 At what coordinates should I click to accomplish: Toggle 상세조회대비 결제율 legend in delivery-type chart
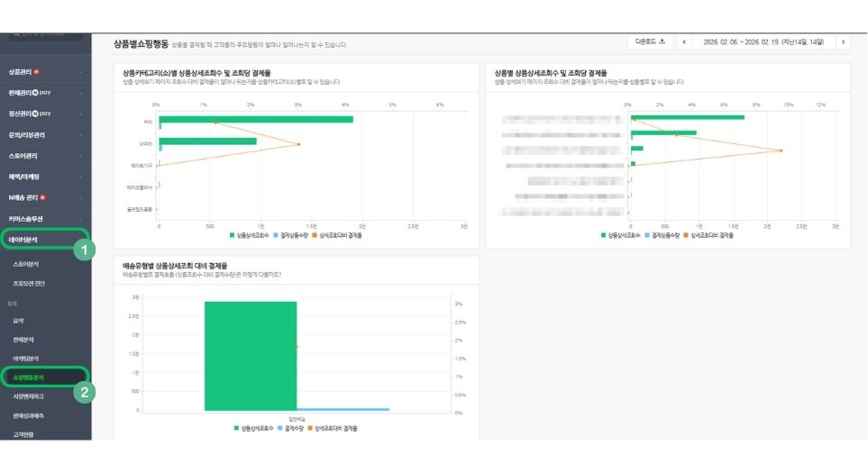pyautogui.click(x=333, y=428)
